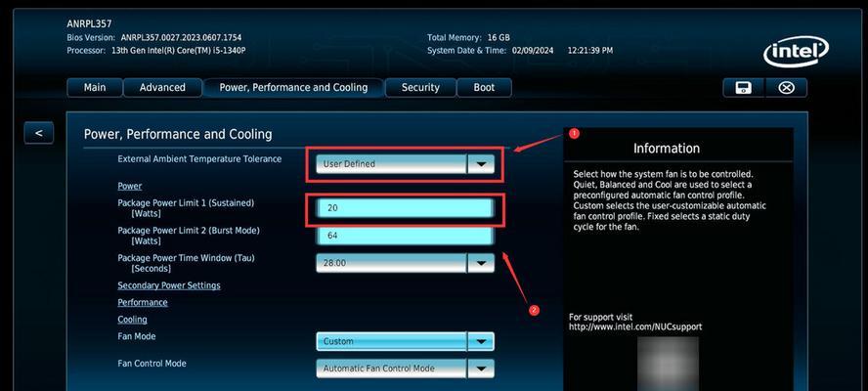Screen dimensions: 868x391
Task: Click the back arrow button
Action: 39,133
